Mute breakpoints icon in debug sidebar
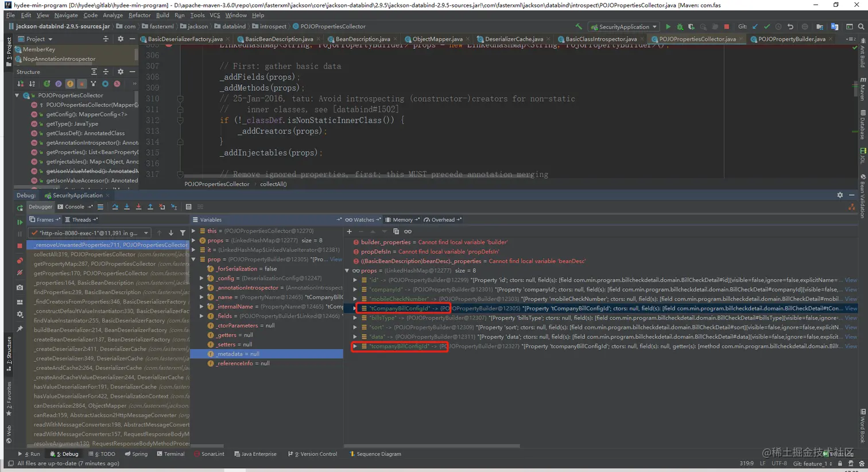The image size is (868, 472). click(20, 273)
